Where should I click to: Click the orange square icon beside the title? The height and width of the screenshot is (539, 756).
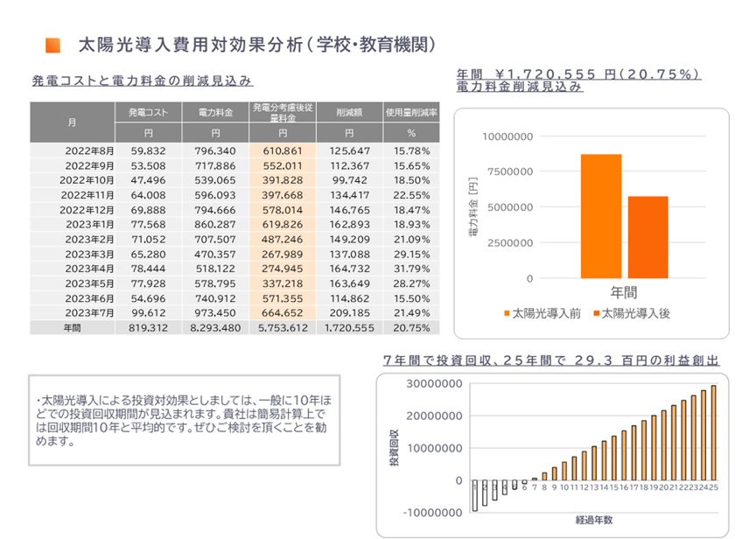pyautogui.click(x=52, y=45)
